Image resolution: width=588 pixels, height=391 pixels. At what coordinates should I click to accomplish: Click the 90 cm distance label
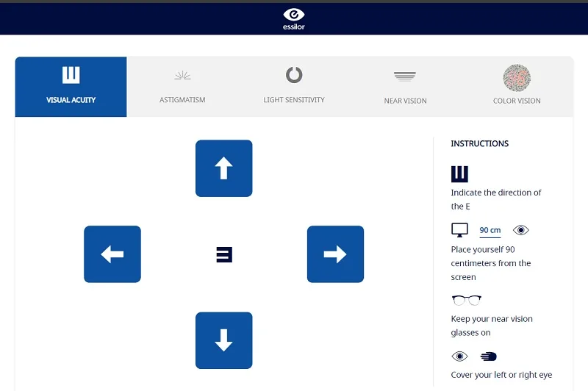[x=490, y=230]
